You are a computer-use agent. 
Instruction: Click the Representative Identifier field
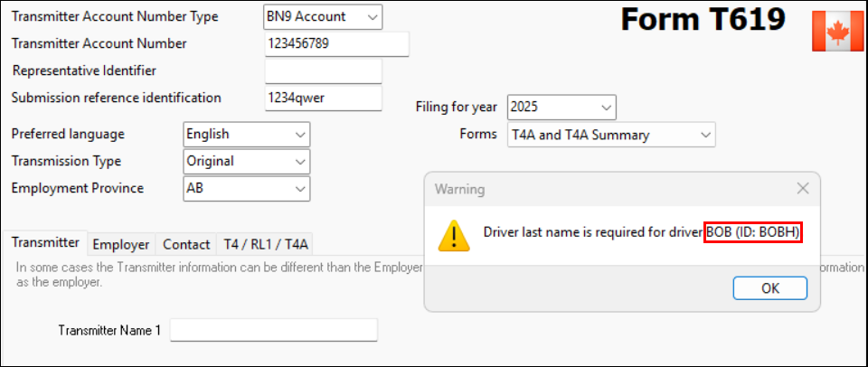[324, 71]
